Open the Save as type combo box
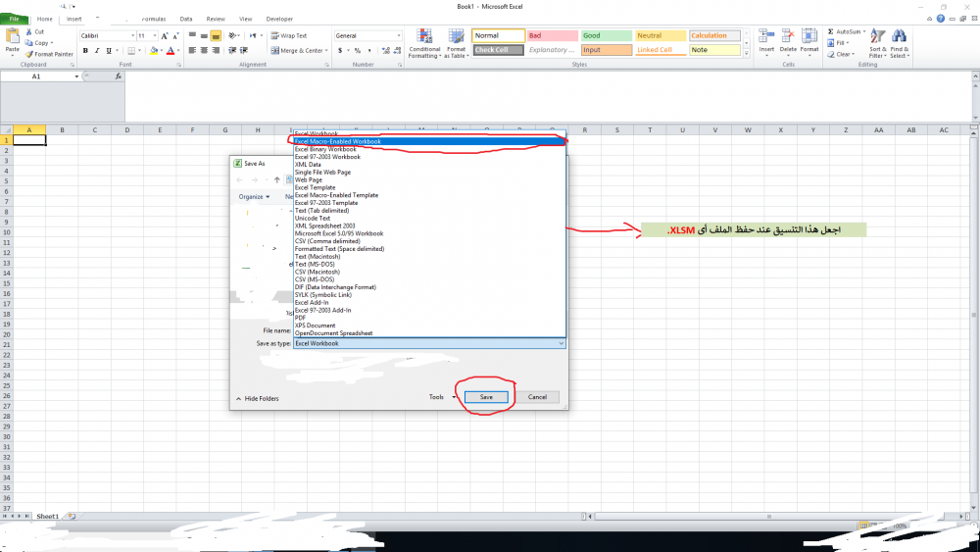Viewport: 980px width, 552px height. point(429,343)
